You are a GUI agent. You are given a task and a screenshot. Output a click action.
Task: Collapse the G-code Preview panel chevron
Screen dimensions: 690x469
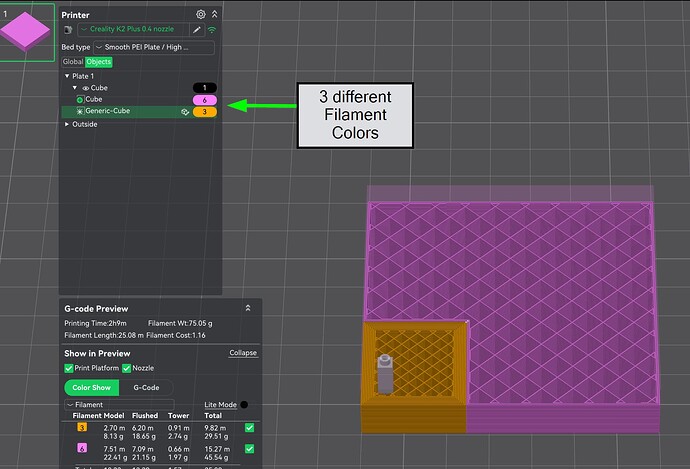tap(248, 308)
